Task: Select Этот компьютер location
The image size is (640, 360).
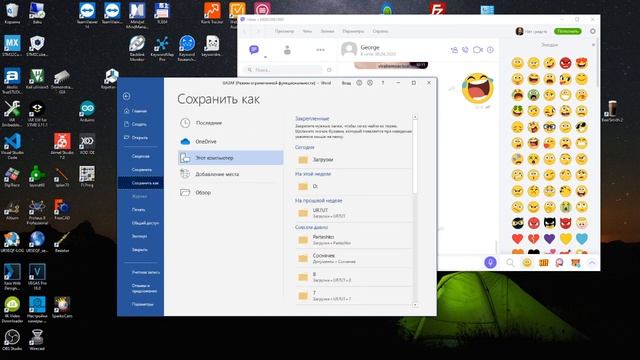Action: pyautogui.click(x=231, y=158)
